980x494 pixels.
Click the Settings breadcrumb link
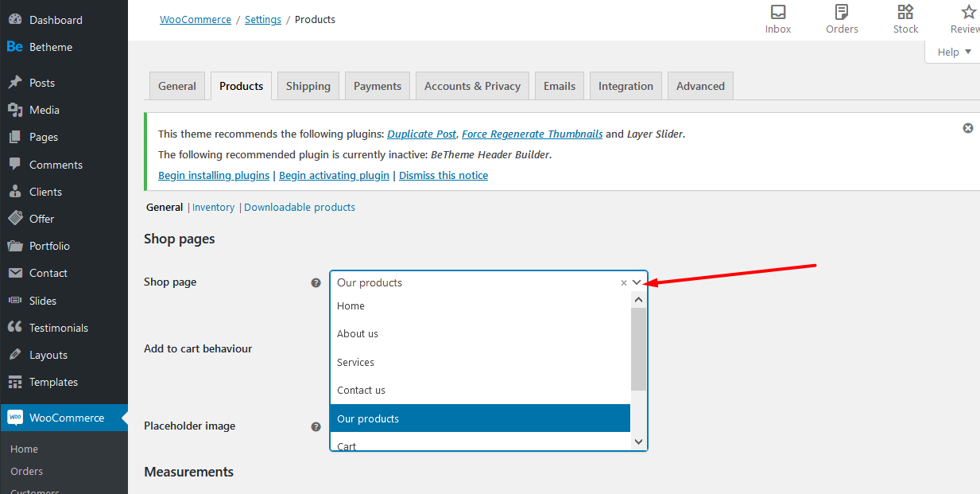(263, 19)
